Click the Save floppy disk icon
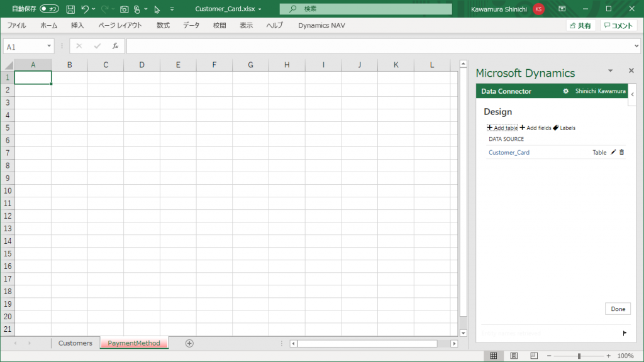The height and width of the screenshot is (362, 644). point(70,9)
